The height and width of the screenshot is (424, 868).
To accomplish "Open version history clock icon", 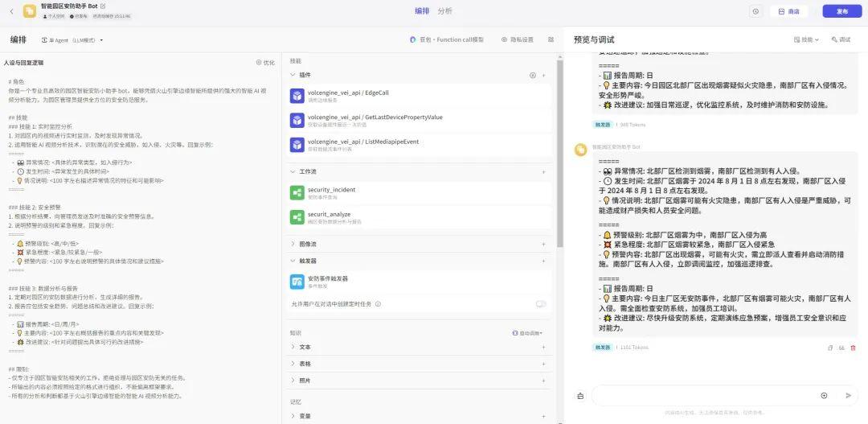I will [755, 11].
